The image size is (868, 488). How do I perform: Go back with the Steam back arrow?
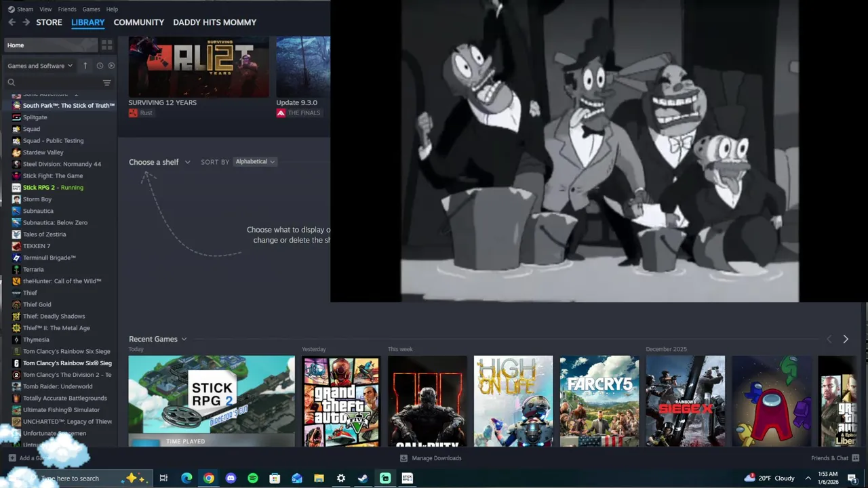12,22
